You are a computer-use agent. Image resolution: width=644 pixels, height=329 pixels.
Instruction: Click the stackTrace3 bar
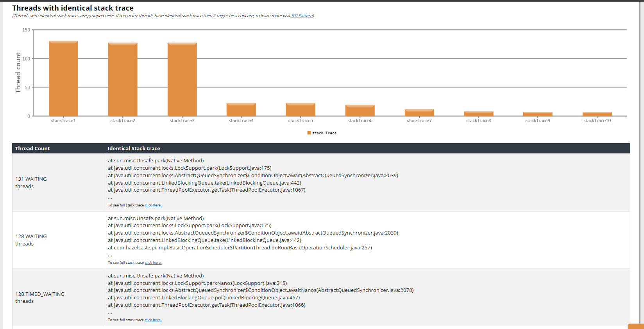[x=182, y=79]
